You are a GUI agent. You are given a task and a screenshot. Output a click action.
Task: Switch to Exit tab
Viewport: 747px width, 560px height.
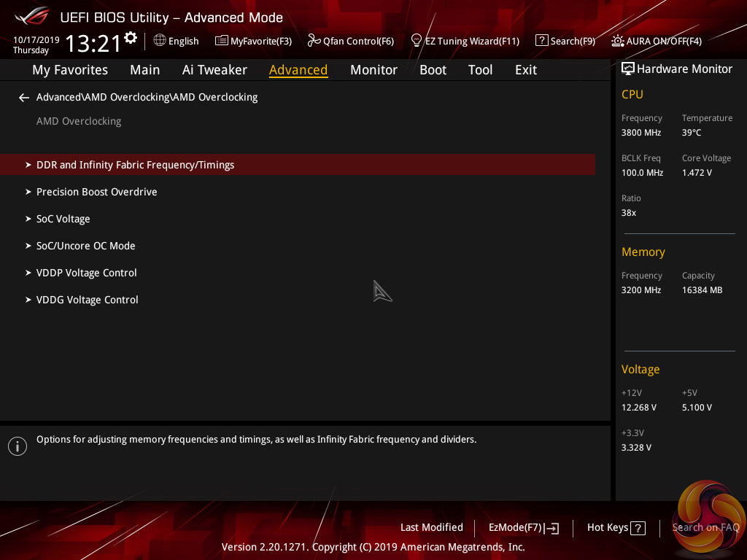click(x=526, y=70)
